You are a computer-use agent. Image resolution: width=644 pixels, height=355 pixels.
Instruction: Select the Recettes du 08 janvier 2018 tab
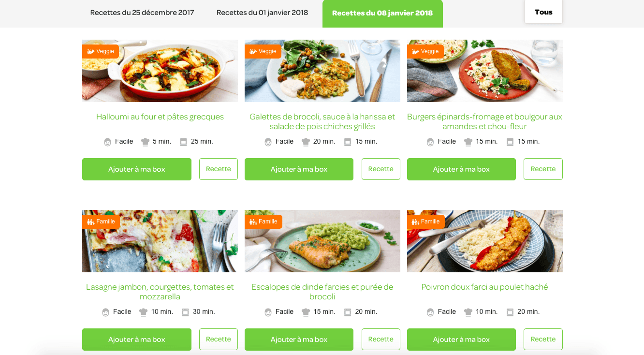click(382, 14)
